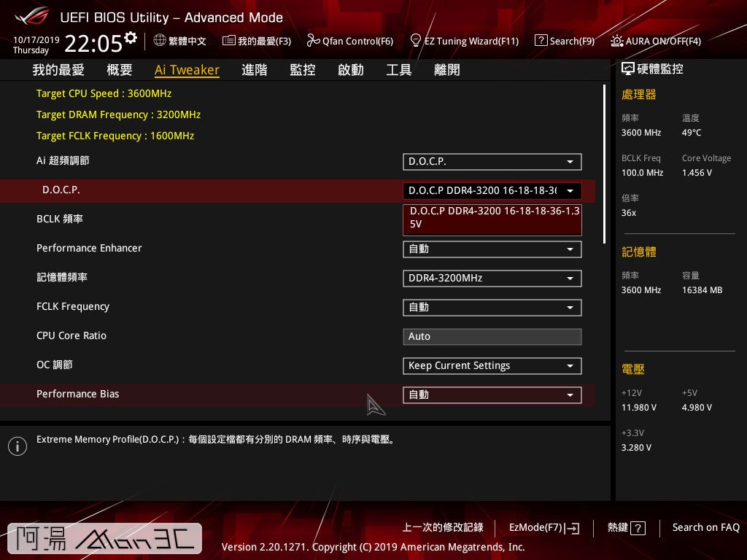The width and height of the screenshot is (747, 560).
Task: Open the clock settings gear icon
Action: (x=131, y=38)
